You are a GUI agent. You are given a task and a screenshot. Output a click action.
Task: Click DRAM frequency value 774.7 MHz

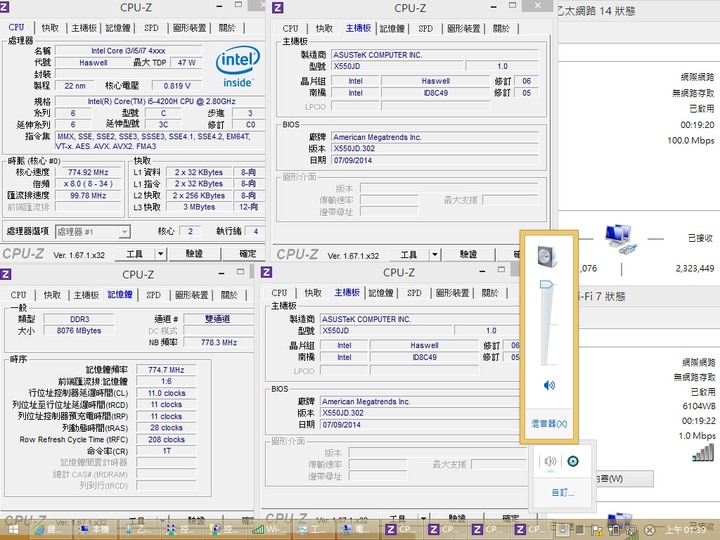pyautogui.click(x=166, y=370)
